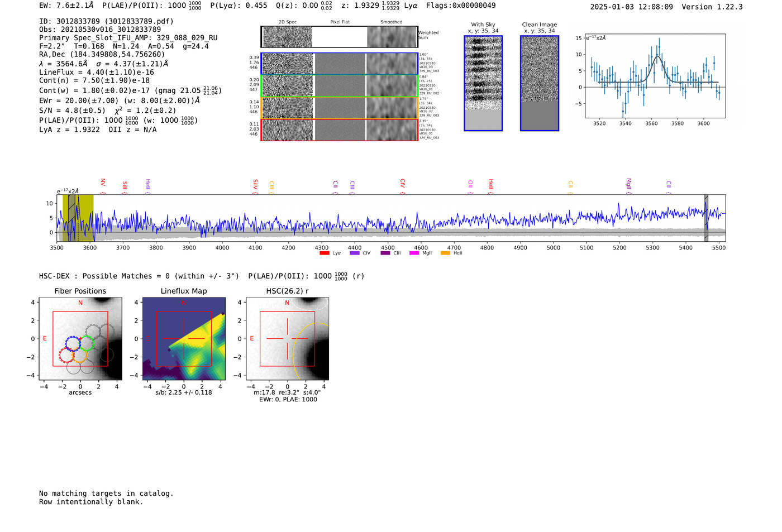Open the orange-bordered fiber row 2D spectrum
Viewport: 782px width, 532px height.
[287, 108]
